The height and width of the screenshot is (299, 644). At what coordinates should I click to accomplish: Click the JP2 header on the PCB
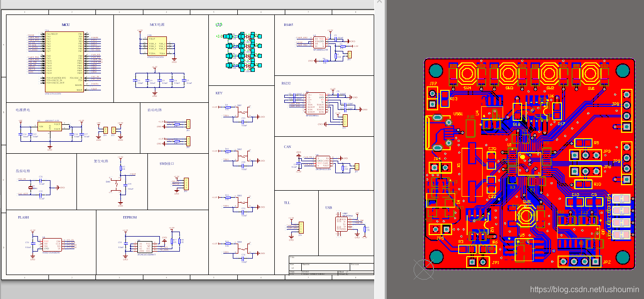coord(580,261)
